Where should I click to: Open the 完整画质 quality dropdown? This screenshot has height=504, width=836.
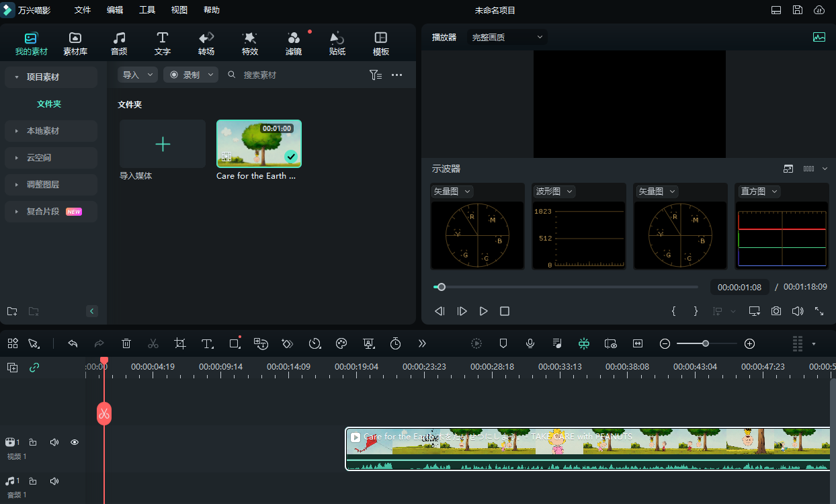[507, 38]
